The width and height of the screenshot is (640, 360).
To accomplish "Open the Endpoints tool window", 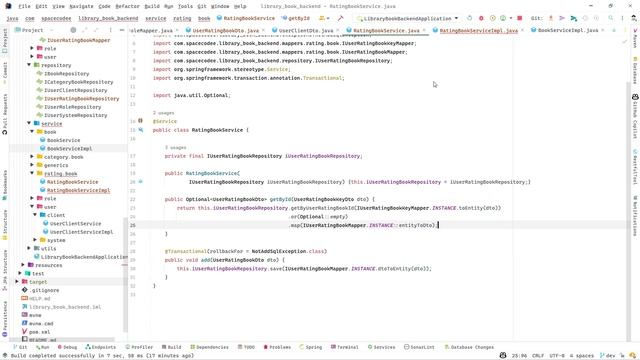I will (100, 347).
